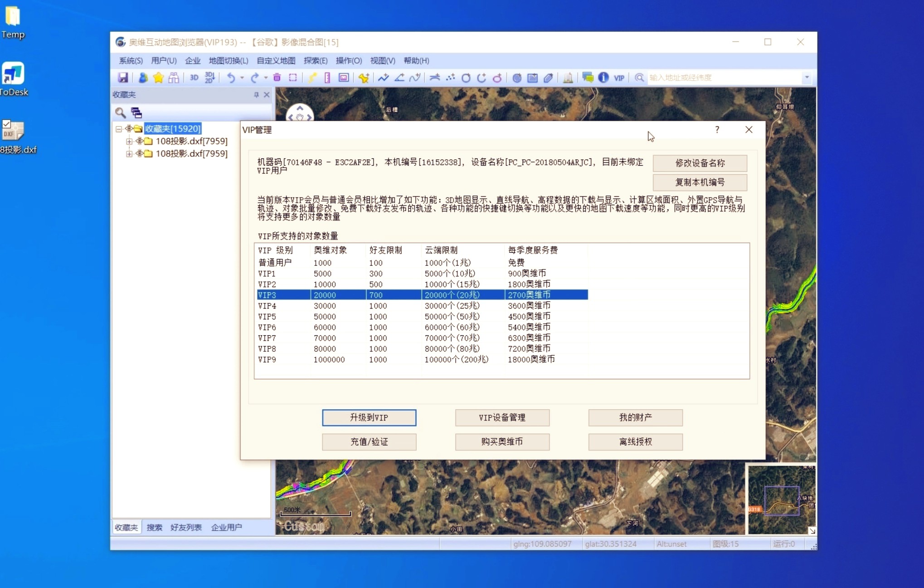This screenshot has width=924, height=588.
Task: Select the add scattered points tool
Action: pos(451,78)
